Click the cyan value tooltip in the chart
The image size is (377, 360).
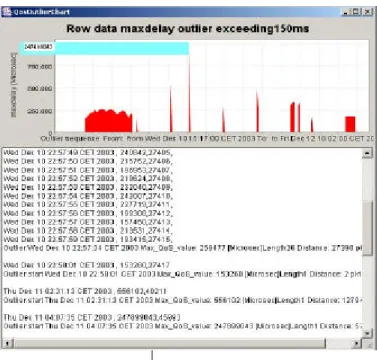105,48
